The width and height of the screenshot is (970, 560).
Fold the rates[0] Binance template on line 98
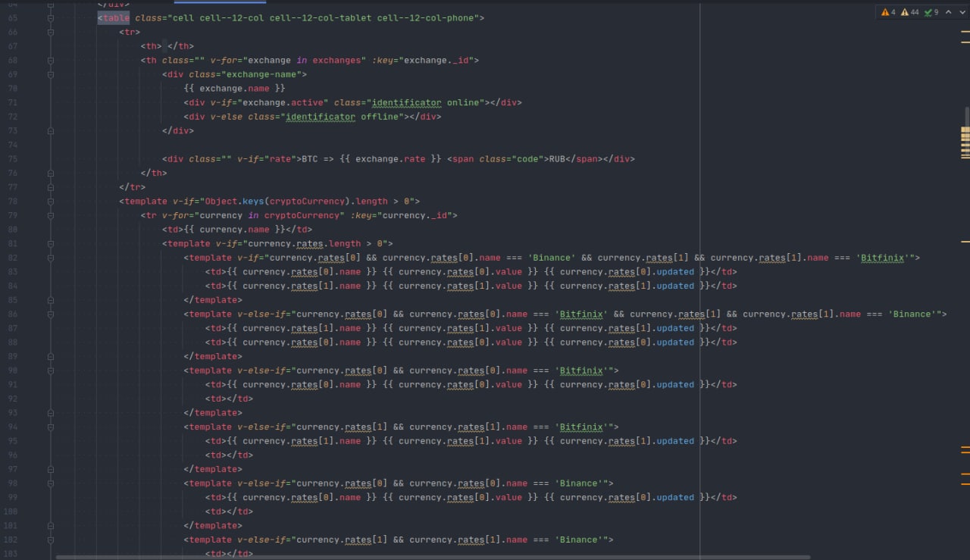(51, 483)
